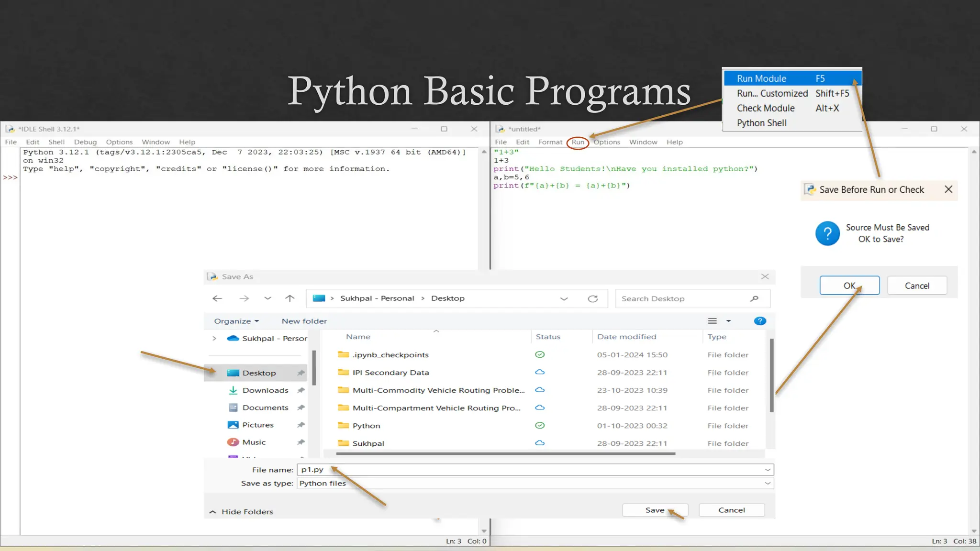Click the Save button in Save As dialog

pos(655,510)
